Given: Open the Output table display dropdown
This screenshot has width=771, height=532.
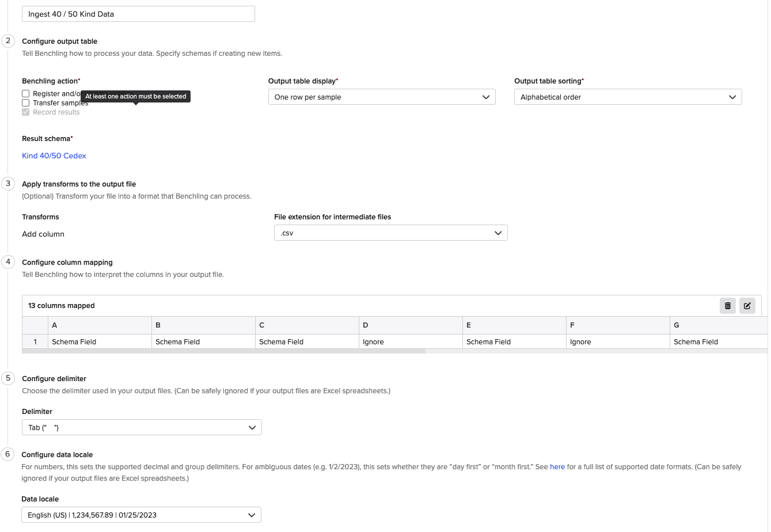Looking at the screenshot, I should 381,97.
